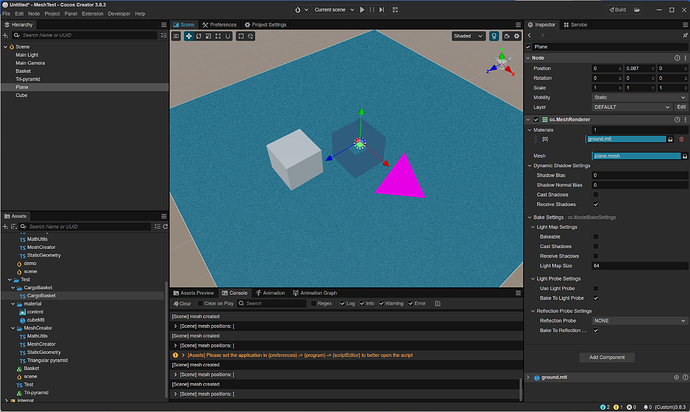Viewport: 690px width, 412px height.
Task: Open the Current scene preview dropdown
Action: (334, 10)
